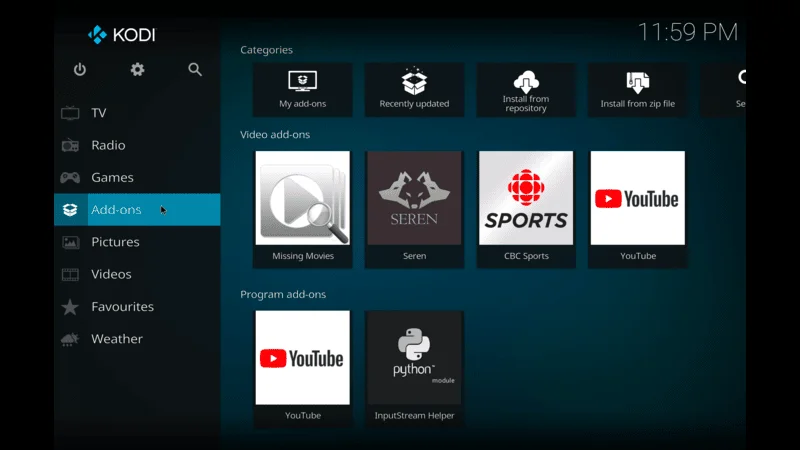Click the 11:59 PM clock
Screen dimensions: 800x450
pos(688,32)
